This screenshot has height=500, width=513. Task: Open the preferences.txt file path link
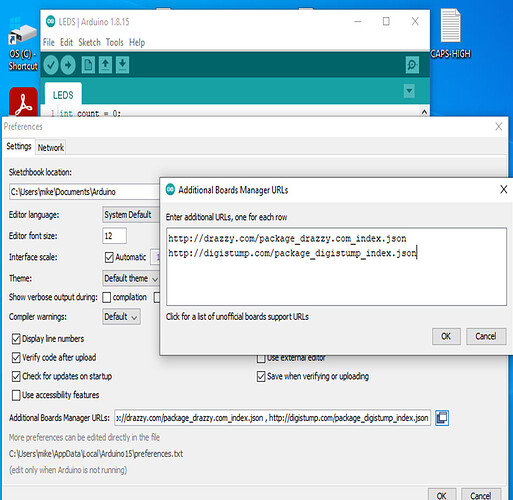[96, 454]
